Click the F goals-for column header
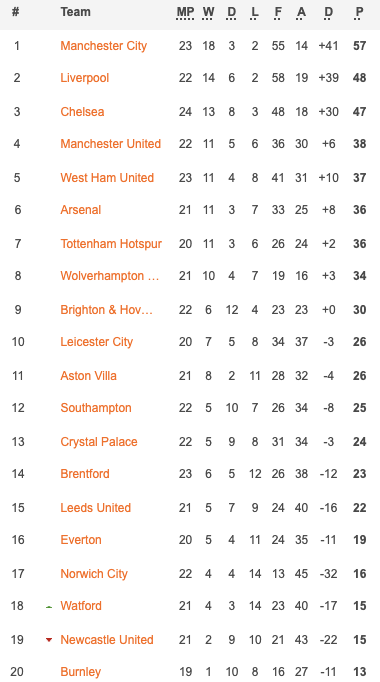Image resolution: width=380 pixels, height=682 pixels. 278,12
